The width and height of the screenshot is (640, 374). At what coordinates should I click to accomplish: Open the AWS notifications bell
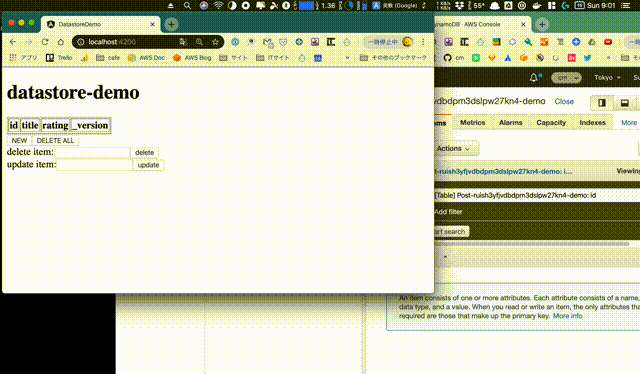(x=533, y=78)
